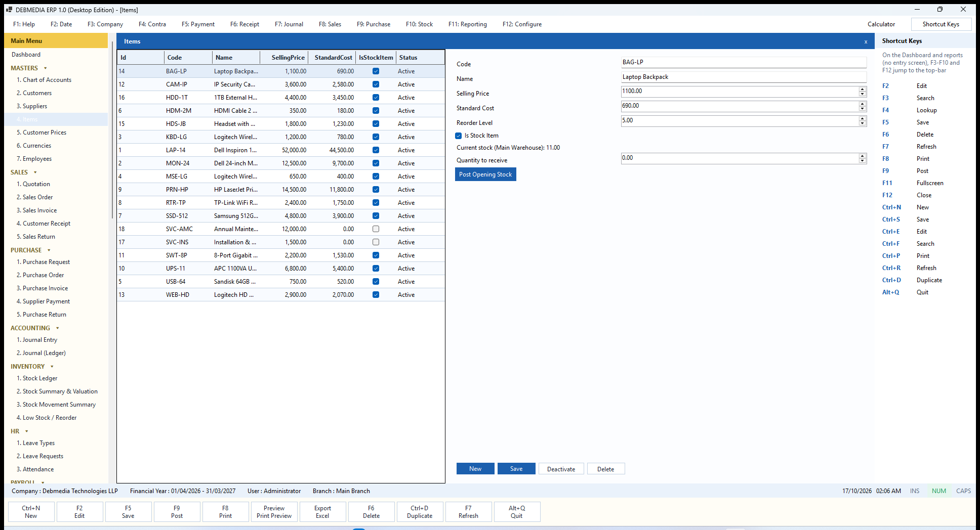Viewport: 980px width, 530px height.
Task: Select the PRN-HP row in Items table
Action: 281,190
